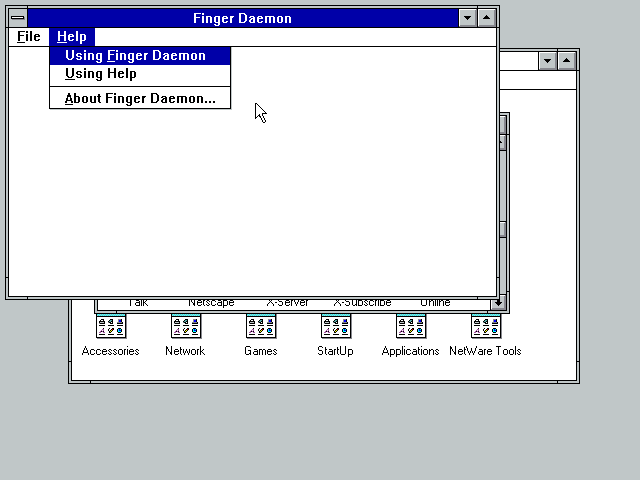The height and width of the screenshot is (480, 640).
Task: Click the Finger Daemon title bar
Action: [x=242, y=18]
